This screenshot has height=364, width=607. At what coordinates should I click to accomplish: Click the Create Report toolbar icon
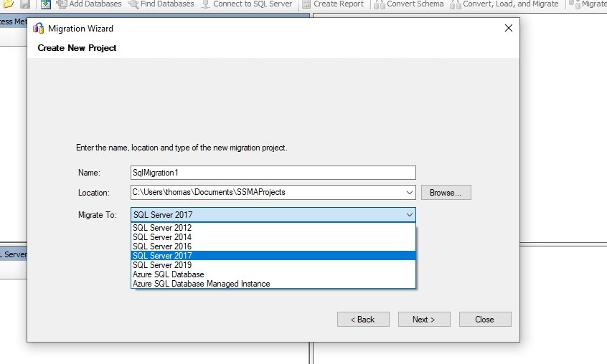coord(306,4)
